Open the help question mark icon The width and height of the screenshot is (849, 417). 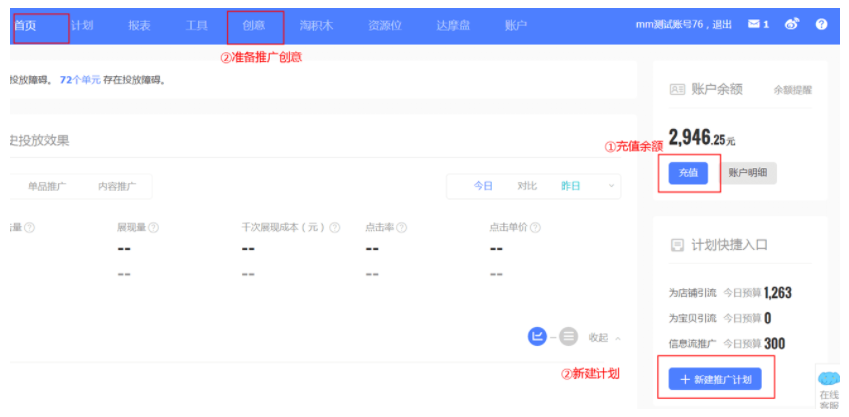821,24
